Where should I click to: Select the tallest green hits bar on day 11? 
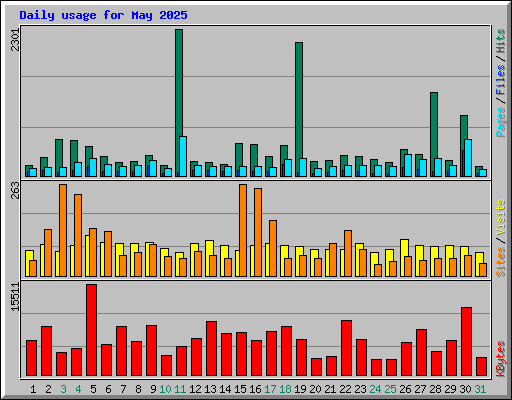pyautogui.click(x=179, y=103)
